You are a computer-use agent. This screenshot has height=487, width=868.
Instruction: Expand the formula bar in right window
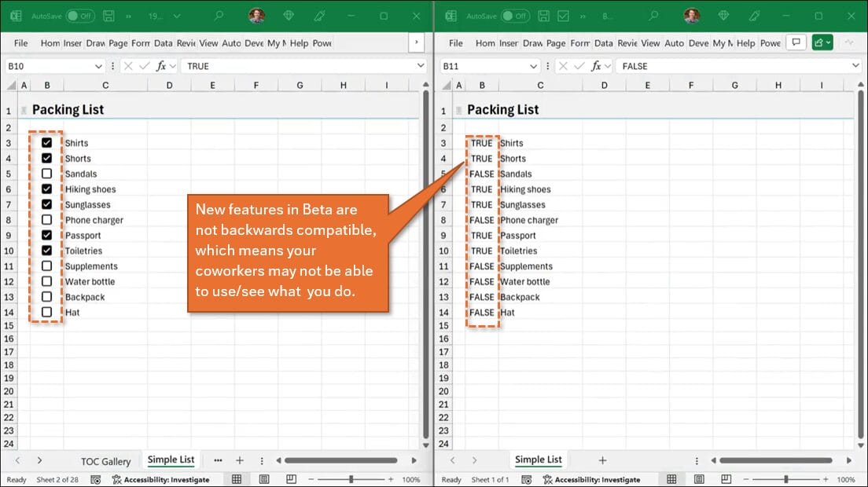point(855,66)
